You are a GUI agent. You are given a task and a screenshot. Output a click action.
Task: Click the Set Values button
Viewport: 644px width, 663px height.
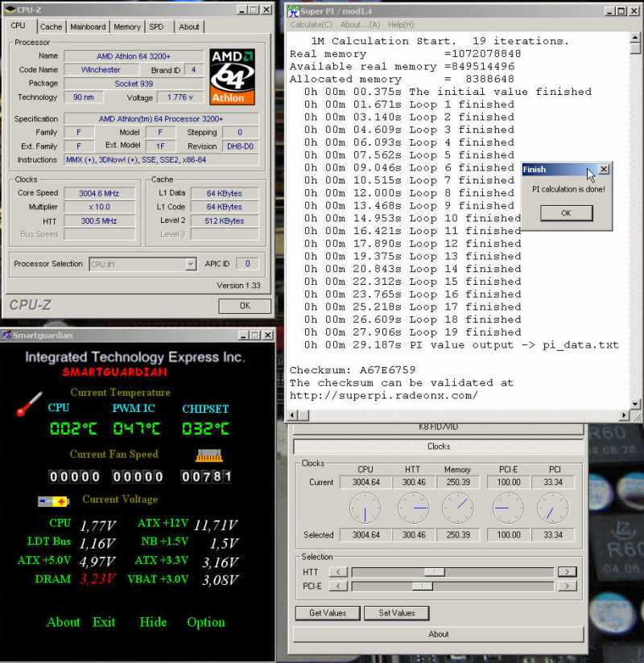coord(396,613)
